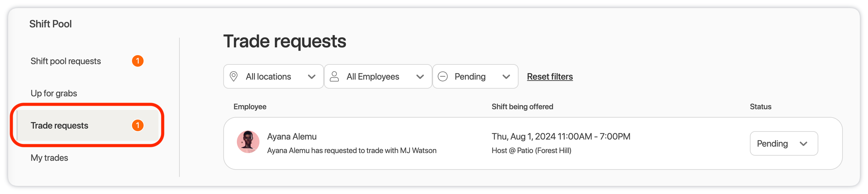Click the Shift Pool heading
Image resolution: width=868 pixels, height=194 pixels.
click(51, 24)
